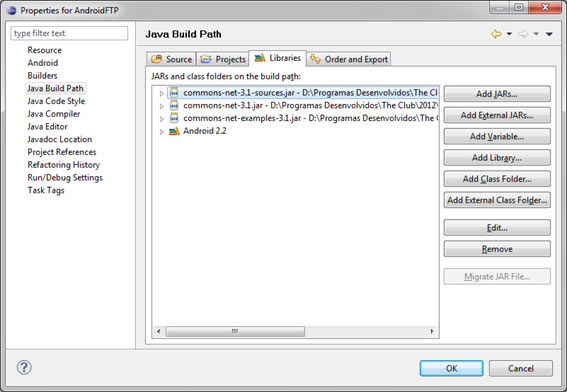Confirm with the OK button
This screenshot has width=567, height=392.
point(451,368)
